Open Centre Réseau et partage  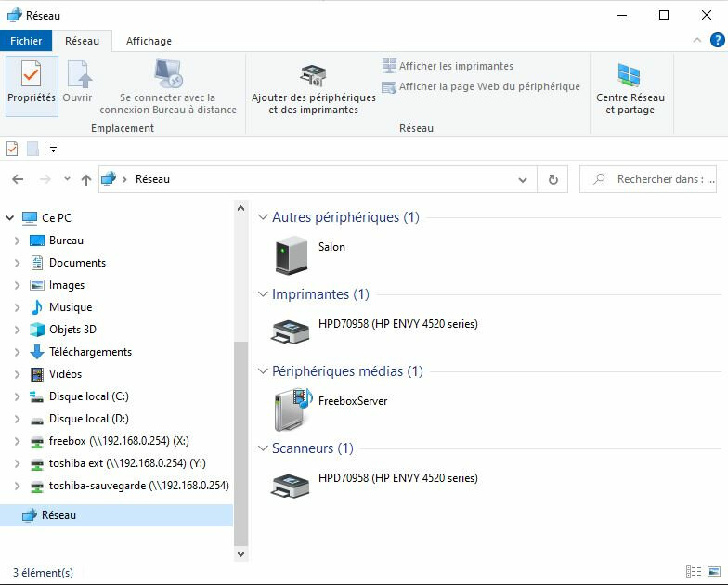pos(630,89)
